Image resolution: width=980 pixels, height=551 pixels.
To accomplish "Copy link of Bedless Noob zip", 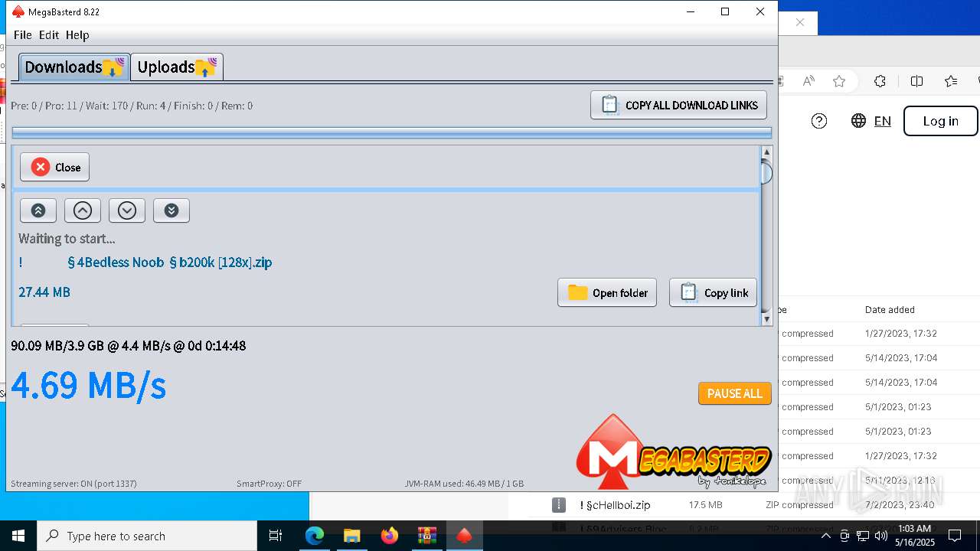I will click(714, 292).
